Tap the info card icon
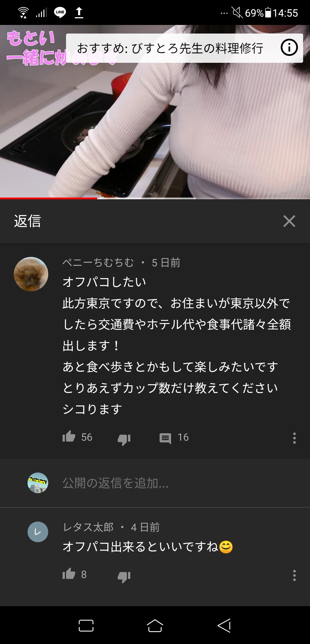This screenshot has height=644, width=310. click(289, 48)
